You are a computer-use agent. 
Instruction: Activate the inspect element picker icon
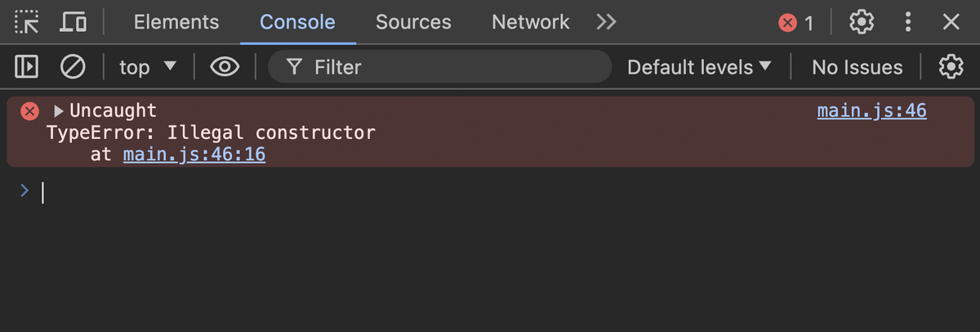(x=27, y=22)
